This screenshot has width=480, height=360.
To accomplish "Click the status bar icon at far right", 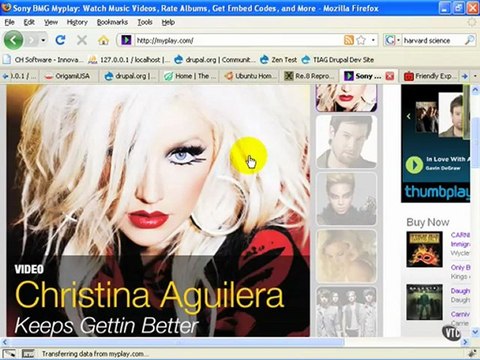I will point(472,354).
